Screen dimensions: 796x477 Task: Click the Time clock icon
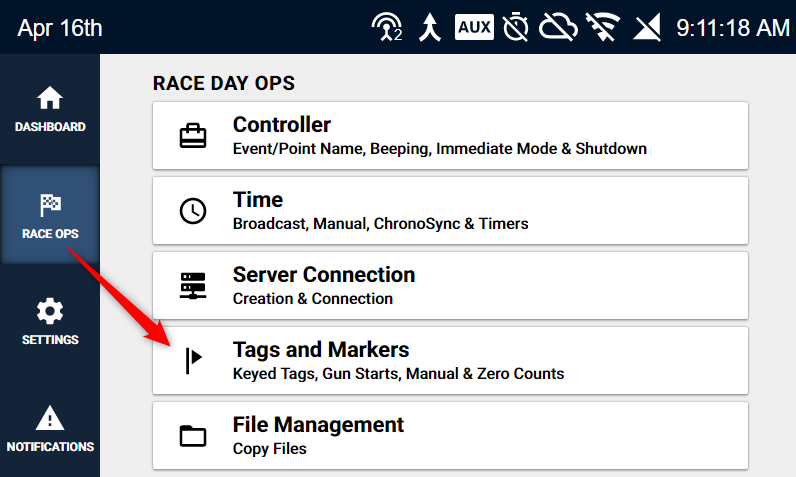(193, 211)
